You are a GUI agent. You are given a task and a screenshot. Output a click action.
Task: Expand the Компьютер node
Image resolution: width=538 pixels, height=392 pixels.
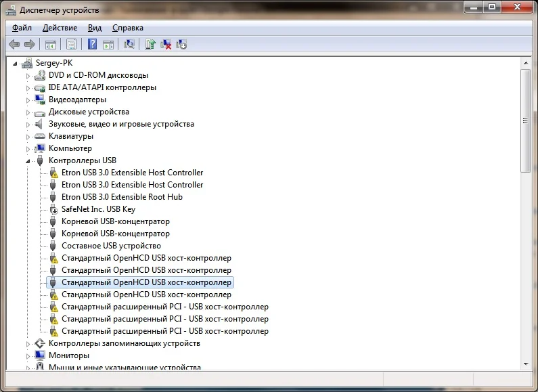coord(28,149)
